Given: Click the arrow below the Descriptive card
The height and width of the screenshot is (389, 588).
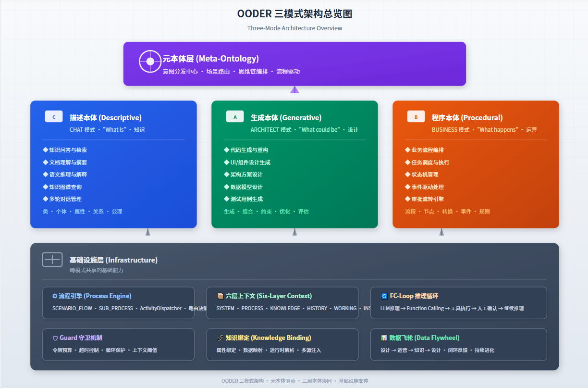Looking at the screenshot, I should [x=148, y=232].
